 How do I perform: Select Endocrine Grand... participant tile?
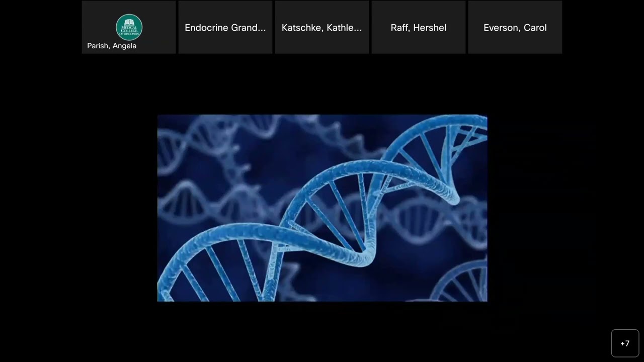coord(225,27)
